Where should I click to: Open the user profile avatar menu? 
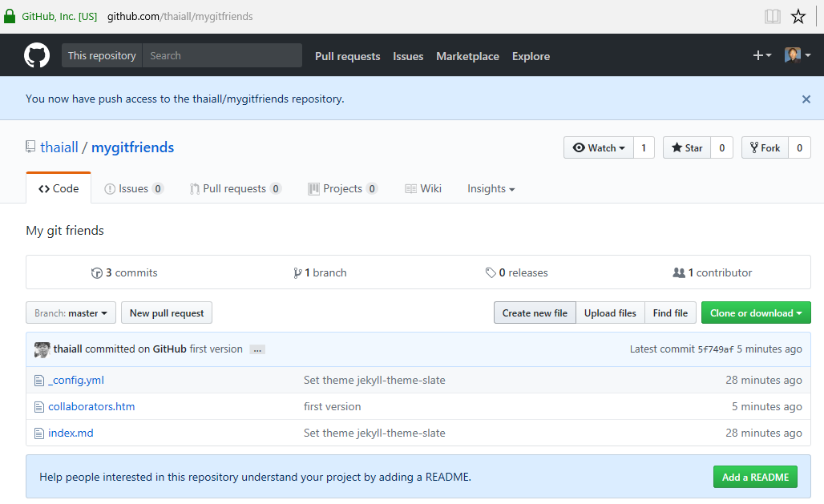coord(797,55)
